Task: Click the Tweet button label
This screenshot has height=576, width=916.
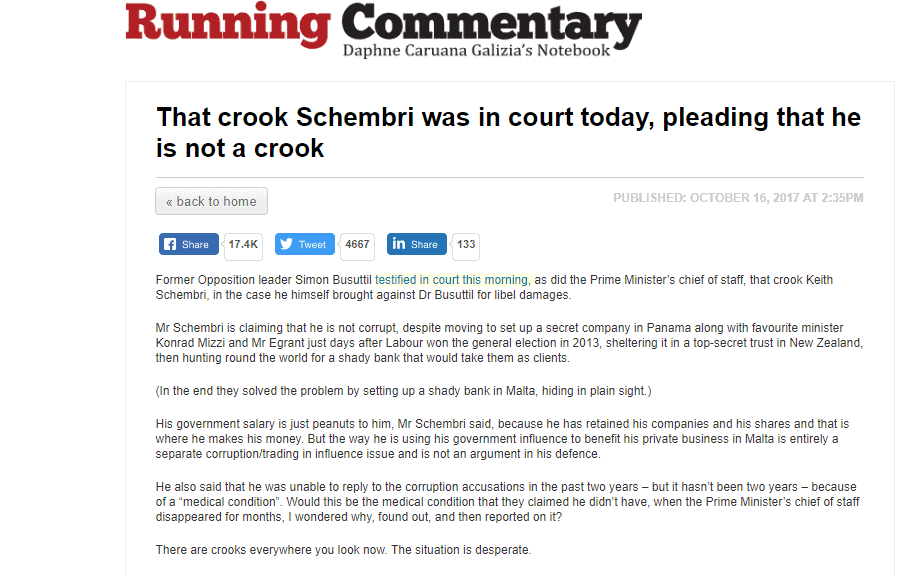Action: [312, 245]
